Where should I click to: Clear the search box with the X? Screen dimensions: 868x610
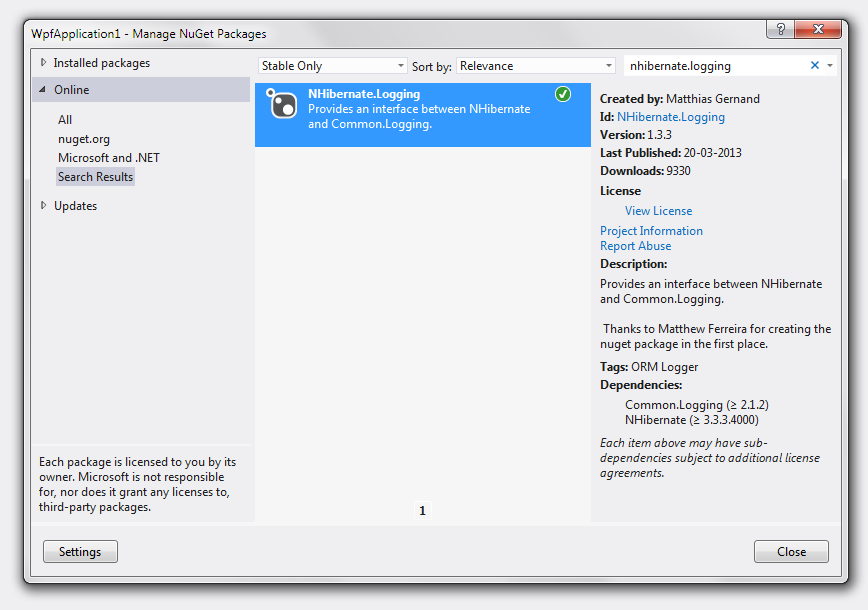814,65
